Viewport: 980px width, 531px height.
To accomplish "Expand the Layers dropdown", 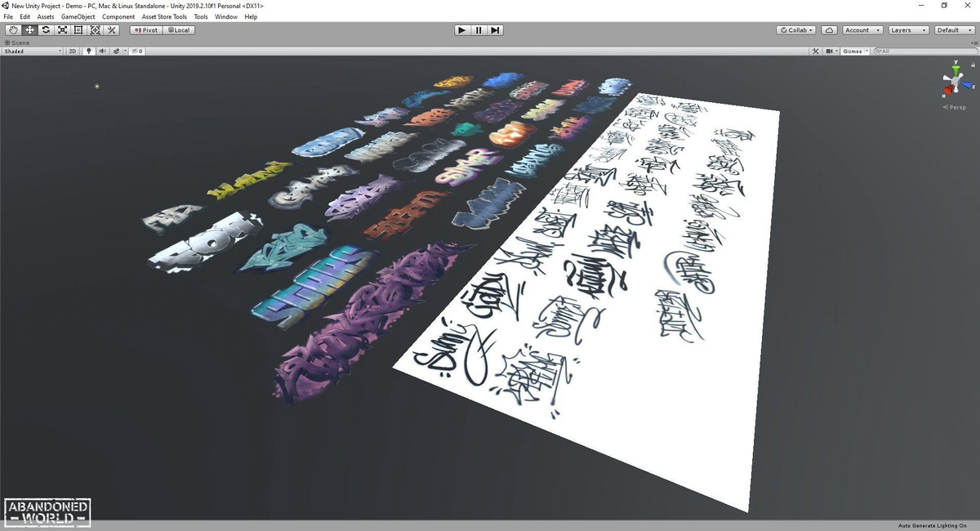I will (x=908, y=30).
